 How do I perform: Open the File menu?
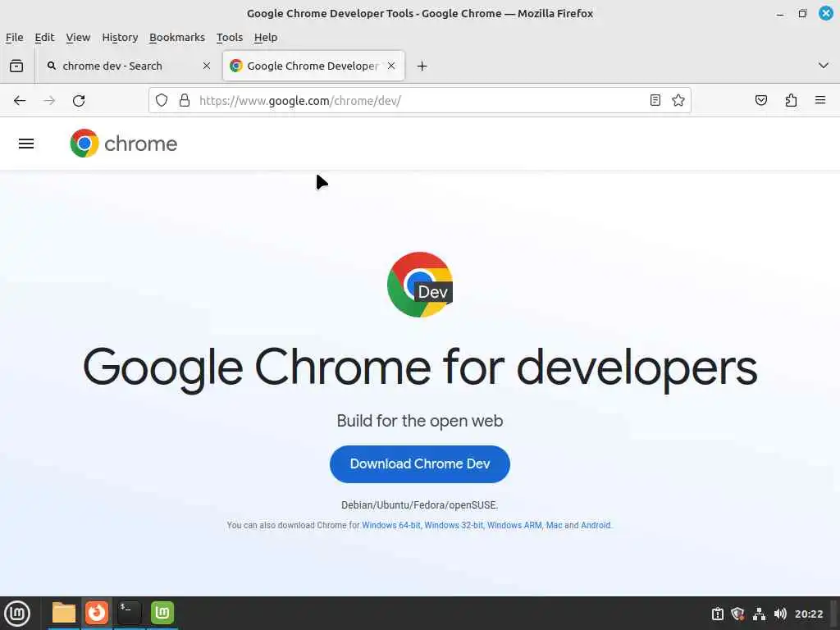click(15, 38)
